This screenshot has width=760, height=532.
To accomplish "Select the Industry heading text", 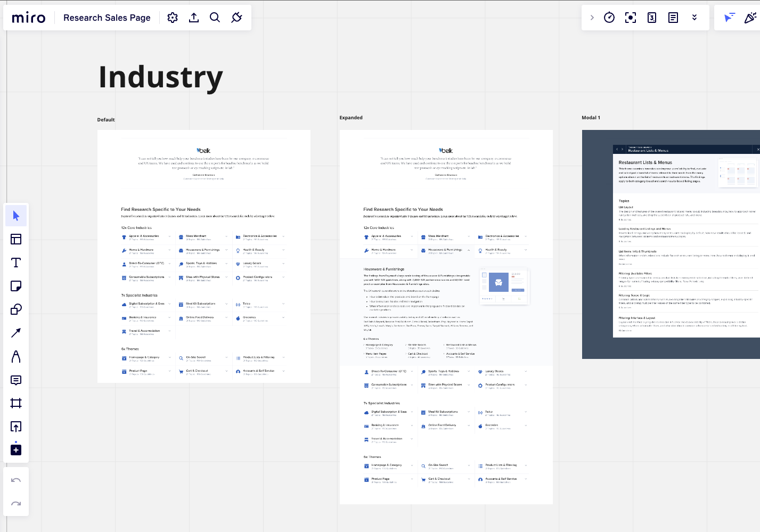I will (161, 77).
